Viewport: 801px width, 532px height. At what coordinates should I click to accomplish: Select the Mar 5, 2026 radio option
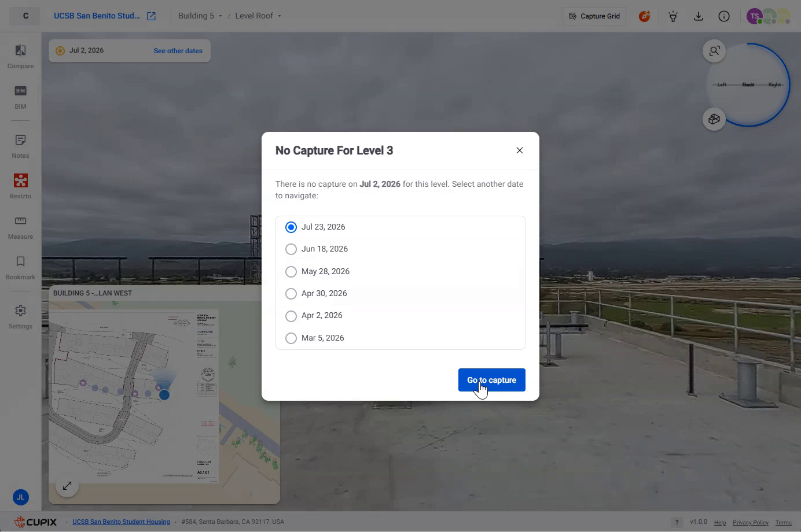[x=291, y=338]
